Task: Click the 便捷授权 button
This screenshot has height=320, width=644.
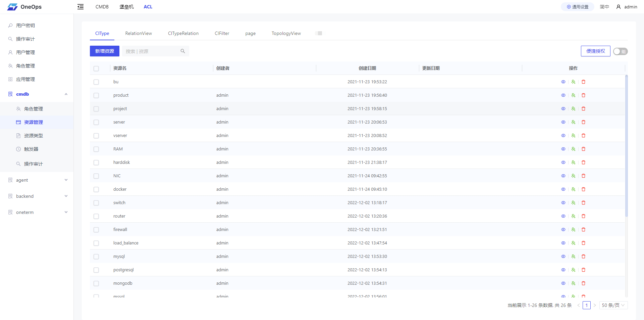Action: [595, 51]
